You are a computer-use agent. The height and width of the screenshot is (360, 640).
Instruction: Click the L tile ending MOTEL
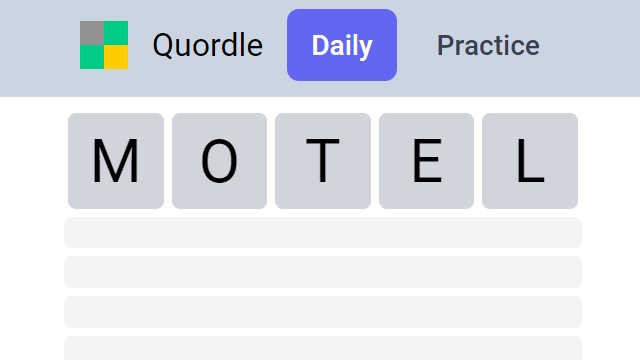[x=530, y=161]
